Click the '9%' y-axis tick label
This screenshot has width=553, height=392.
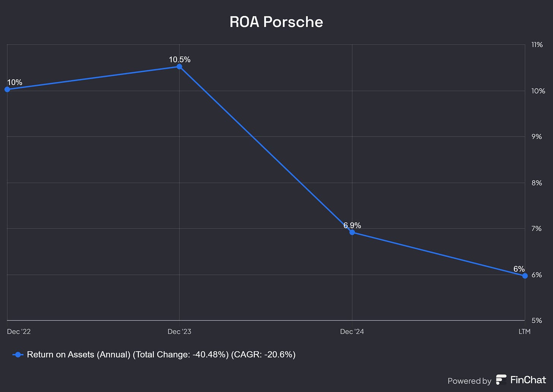point(537,137)
